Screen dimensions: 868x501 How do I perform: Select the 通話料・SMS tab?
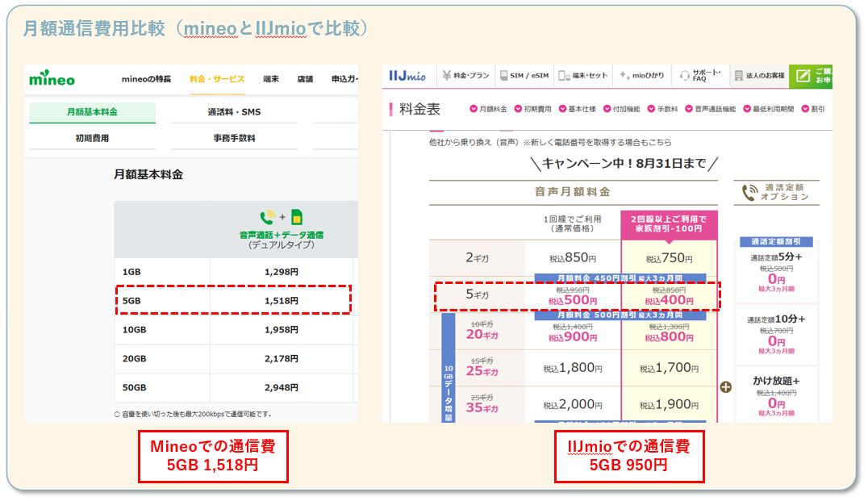pyautogui.click(x=234, y=112)
